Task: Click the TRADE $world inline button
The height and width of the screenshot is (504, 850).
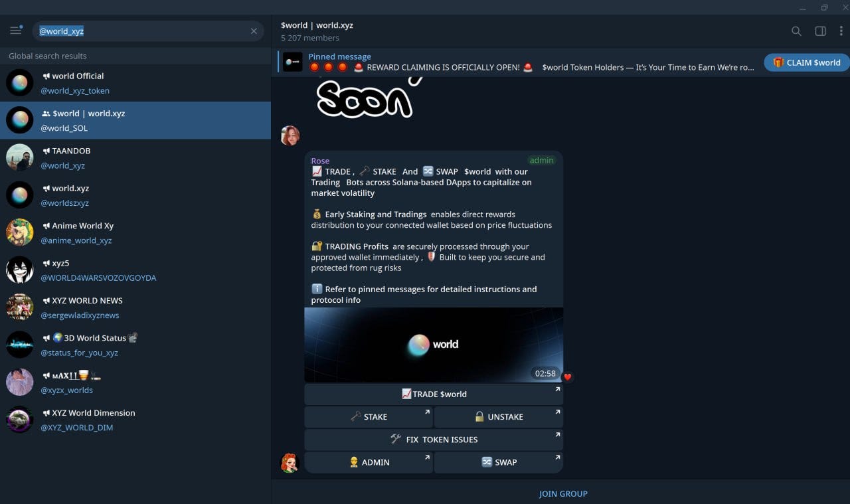Action: click(x=434, y=394)
